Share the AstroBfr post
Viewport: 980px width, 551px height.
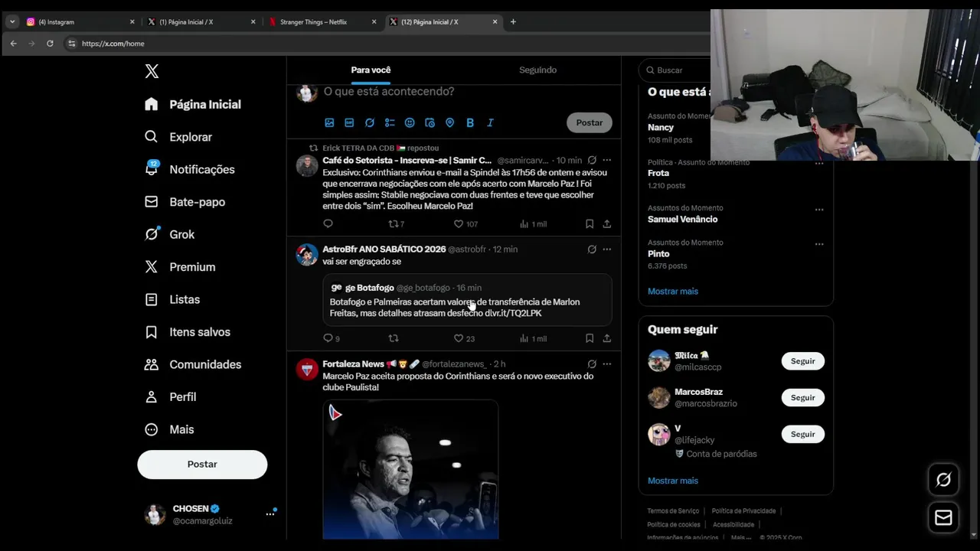point(607,338)
